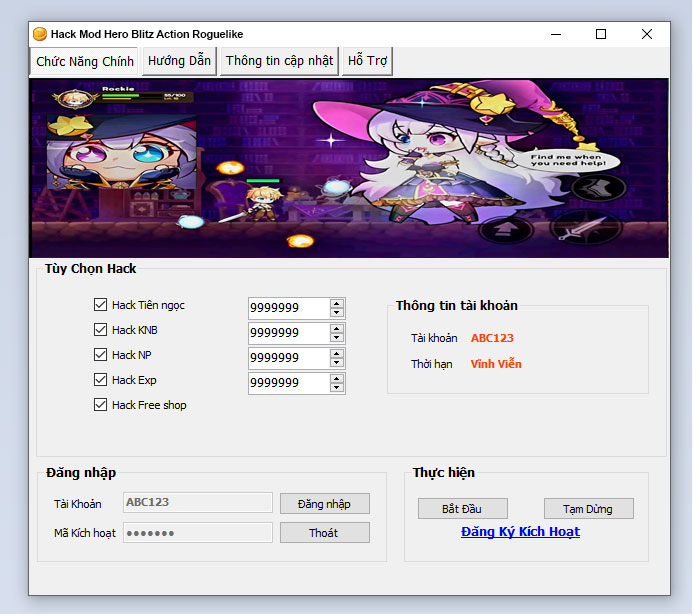Minimize the Hack Mod window
Image resolution: width=693 pixels, height=616 pixels.
pyautogui.click(x=556, y=34)
